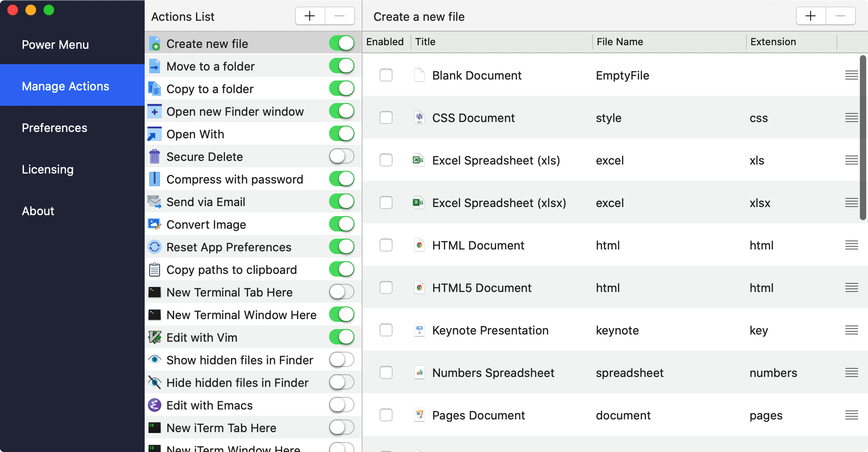The width and height of the screenshot is (868, 452).
Task: Click the Excel Spreadsheet (xls) file icon
Action: click(x=419, y=160)
